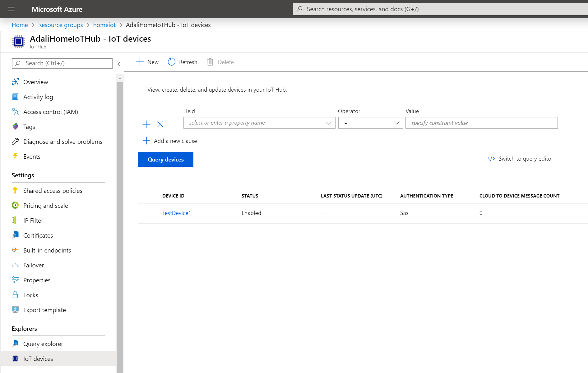Click the Refresh icon in the toolbar

click(x=172, y=62)
